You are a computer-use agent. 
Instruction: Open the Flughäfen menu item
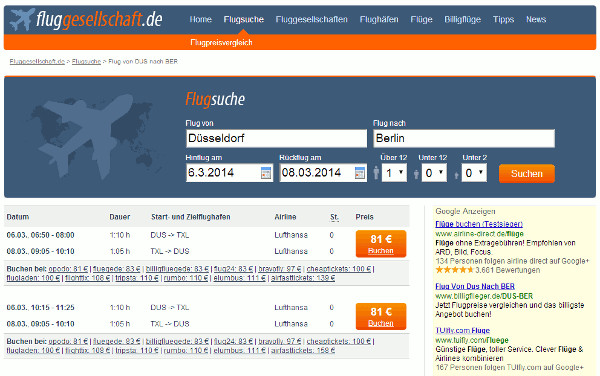tap(379, 20)
